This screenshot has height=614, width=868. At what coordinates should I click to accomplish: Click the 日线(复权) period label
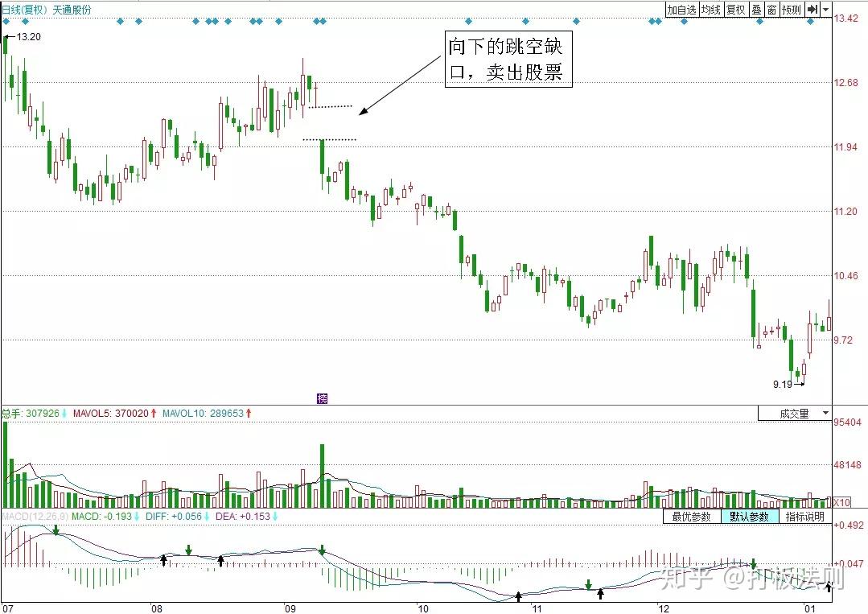tap(24, 10)
